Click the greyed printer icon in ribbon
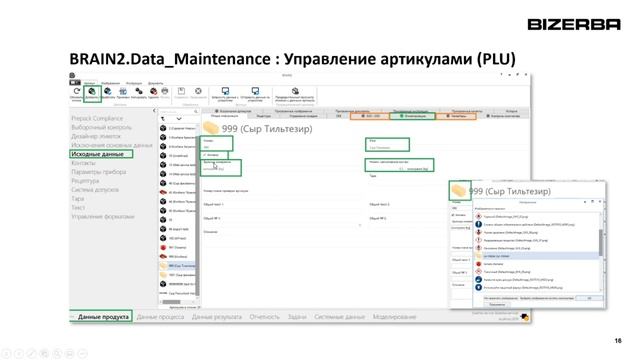Screen dimensions: 640x360 click(x=165, y=91)
